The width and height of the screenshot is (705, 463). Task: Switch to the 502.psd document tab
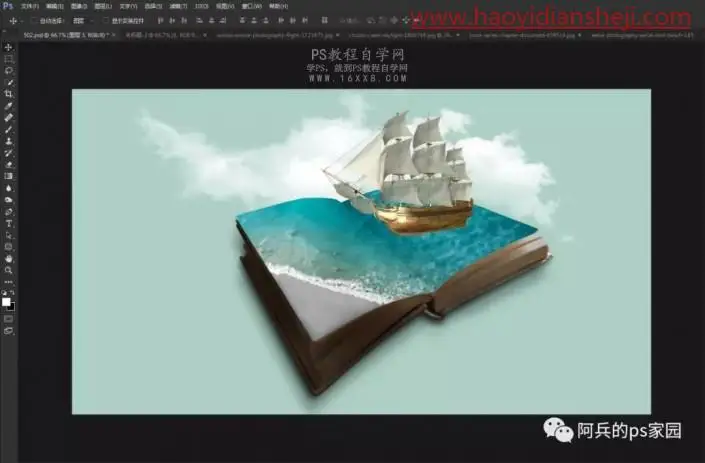point(65,35)
